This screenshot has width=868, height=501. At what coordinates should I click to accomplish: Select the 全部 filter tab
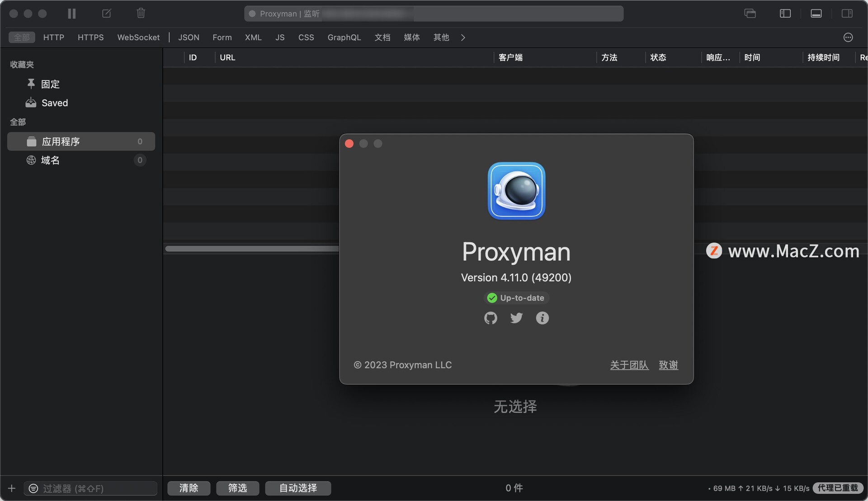[22, 37]
